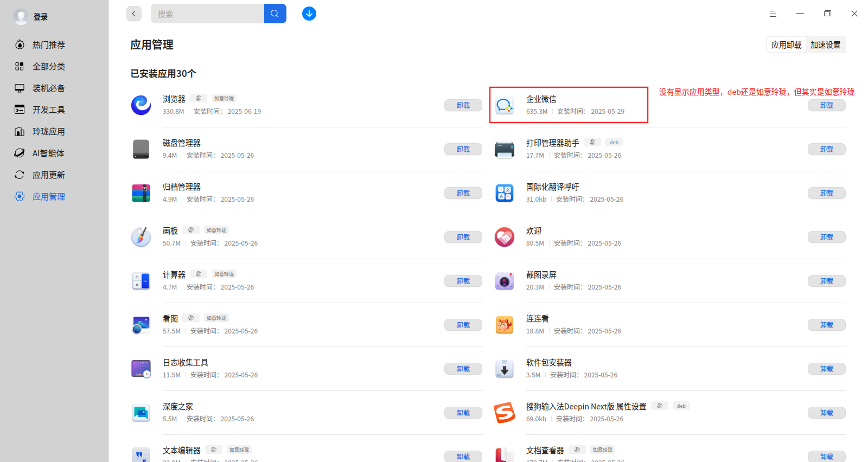The image size is (868, 462).
Task: Click the 打印管理器助手 printer icon
Action: pyautogui.click(x=505, y=149)
